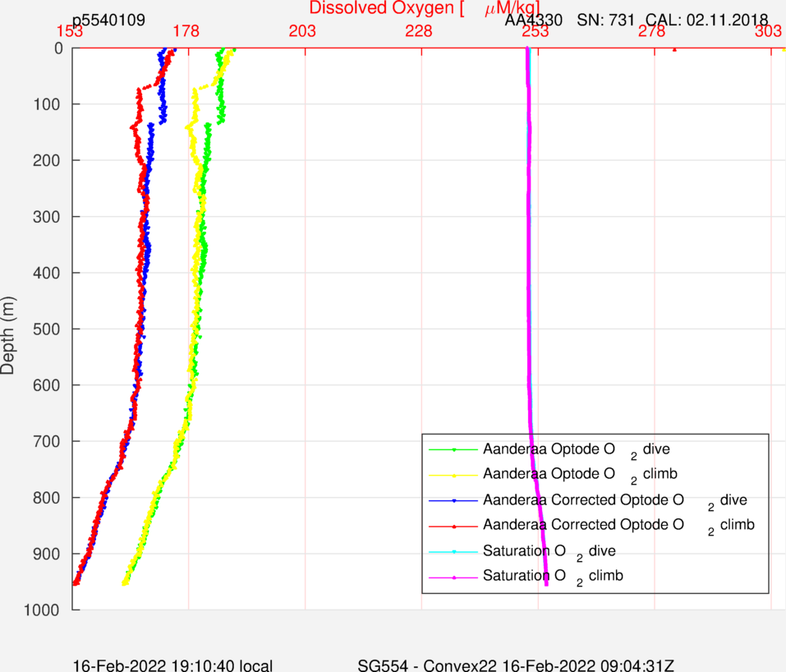Click the depth tick label 700
The width and height of the screenshot is (786, 672).
tap(46, 441)
